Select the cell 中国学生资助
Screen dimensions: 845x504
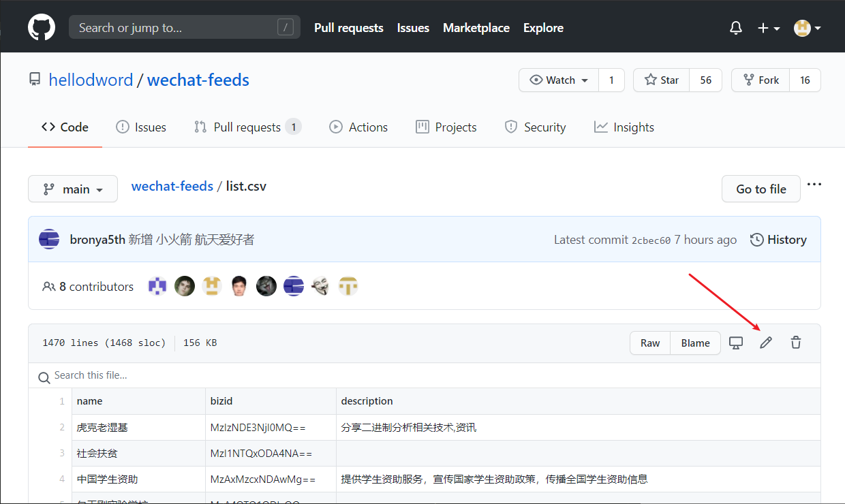click(138, 479)
